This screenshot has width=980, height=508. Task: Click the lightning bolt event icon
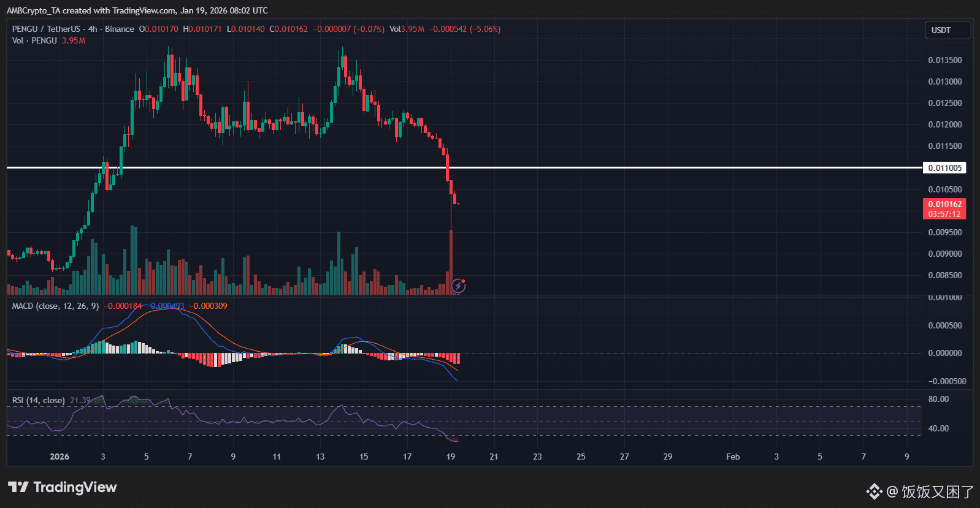coord(458,286)
